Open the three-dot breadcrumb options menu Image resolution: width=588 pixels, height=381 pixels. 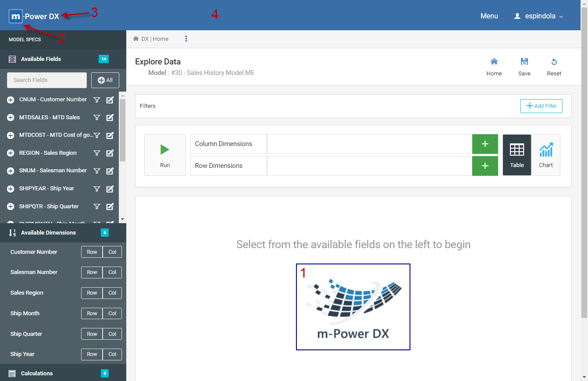tap(186, 39)
